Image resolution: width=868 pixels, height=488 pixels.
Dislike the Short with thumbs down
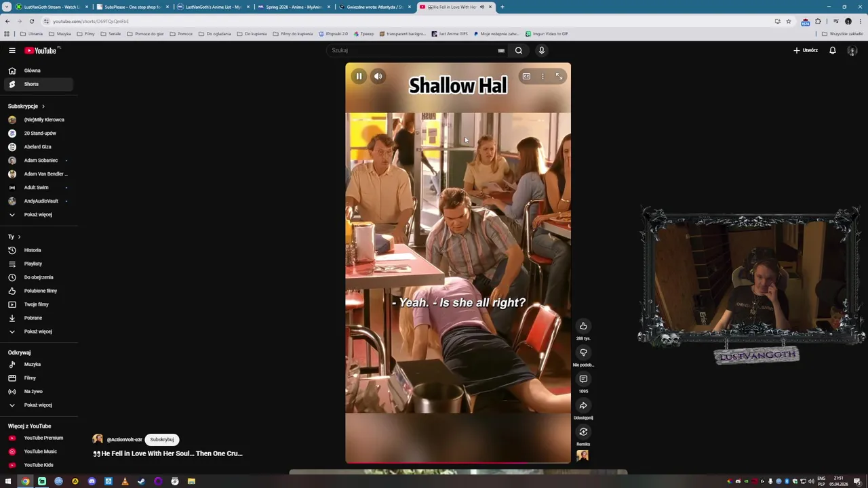click(583, 352)
